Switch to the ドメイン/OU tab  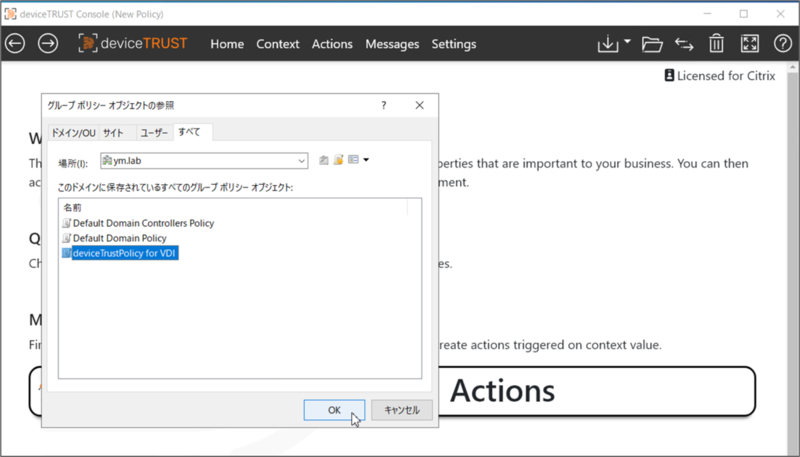73,133
